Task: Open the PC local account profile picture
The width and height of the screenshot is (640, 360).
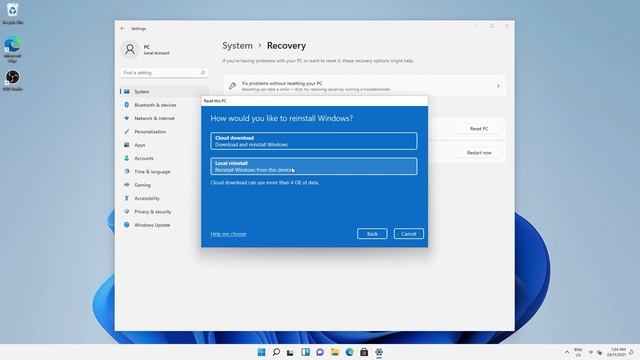Action: click(130, 49)
